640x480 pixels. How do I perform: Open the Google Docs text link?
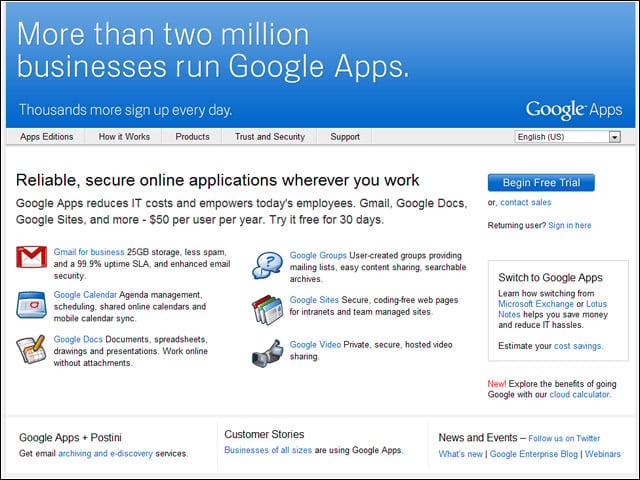(78, 339)
